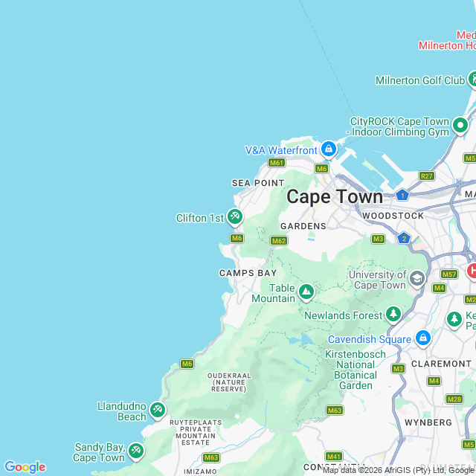This screenshot has height=476, width=476.
Task: Click the Cavendish Square shopping pin
Action: [x=423, y=338]
